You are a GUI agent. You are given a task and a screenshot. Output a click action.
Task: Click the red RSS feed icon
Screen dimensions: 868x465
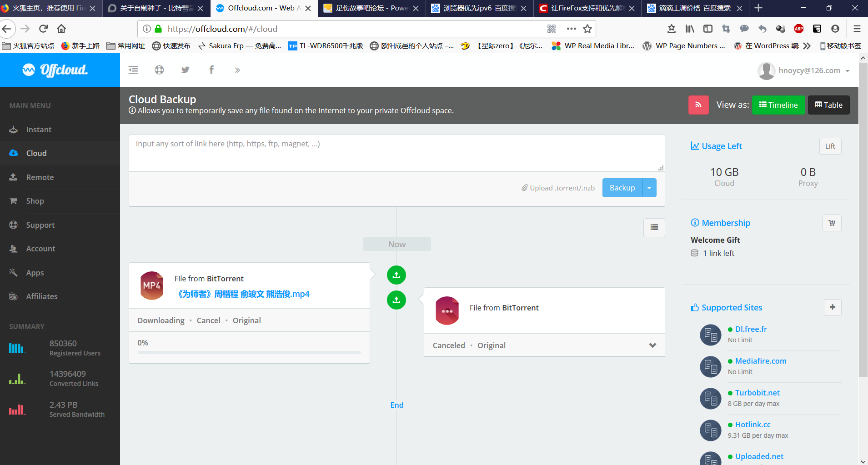pos(698,105)
